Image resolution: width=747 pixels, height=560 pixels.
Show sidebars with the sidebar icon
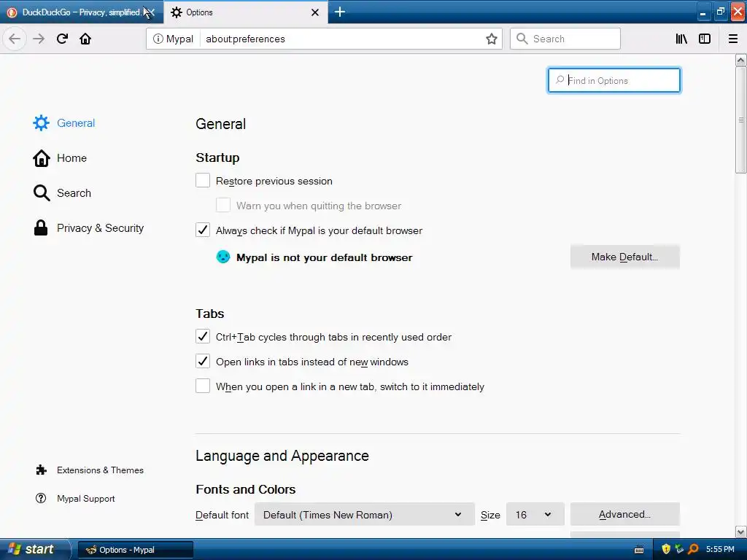[x=705, y=39]
